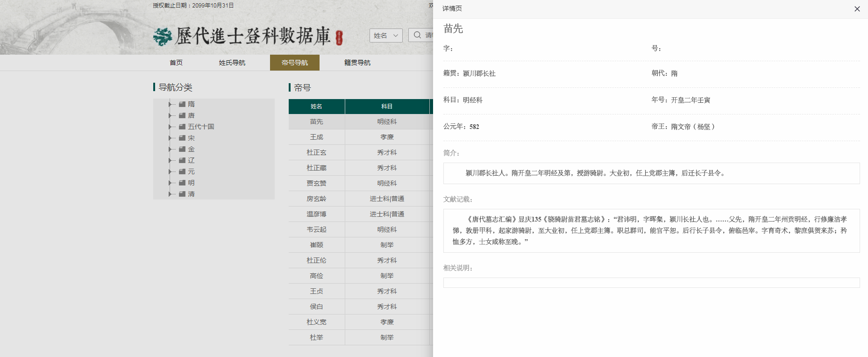Open the 杜正藏 name entry
Viewport: 868px width, 357px height.
317,168
